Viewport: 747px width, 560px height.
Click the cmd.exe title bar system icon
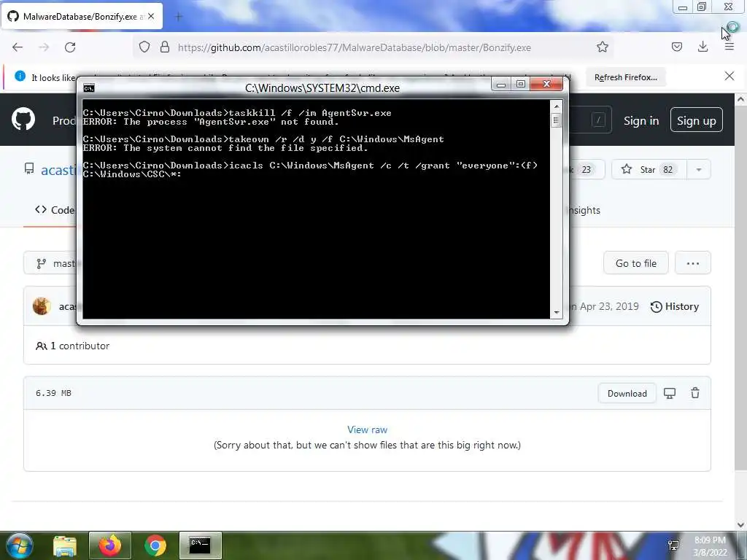click(88, 87)
